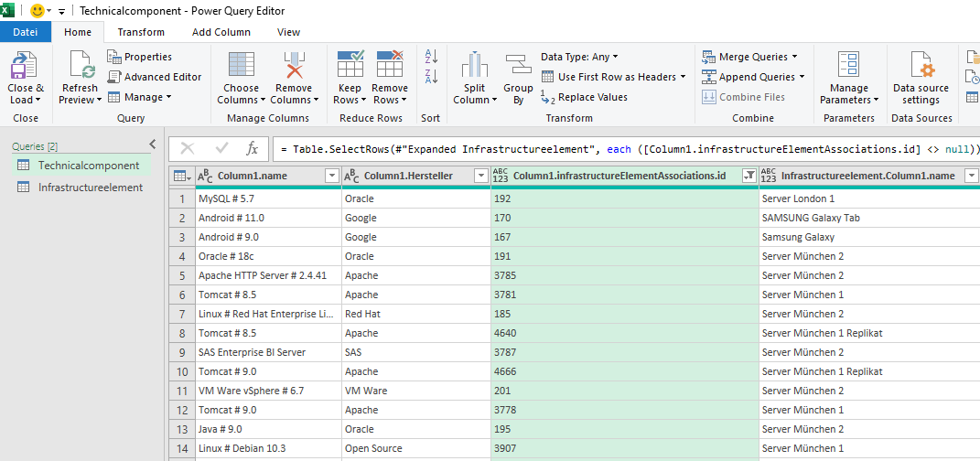Open the Add Column tab

[221, 32]
